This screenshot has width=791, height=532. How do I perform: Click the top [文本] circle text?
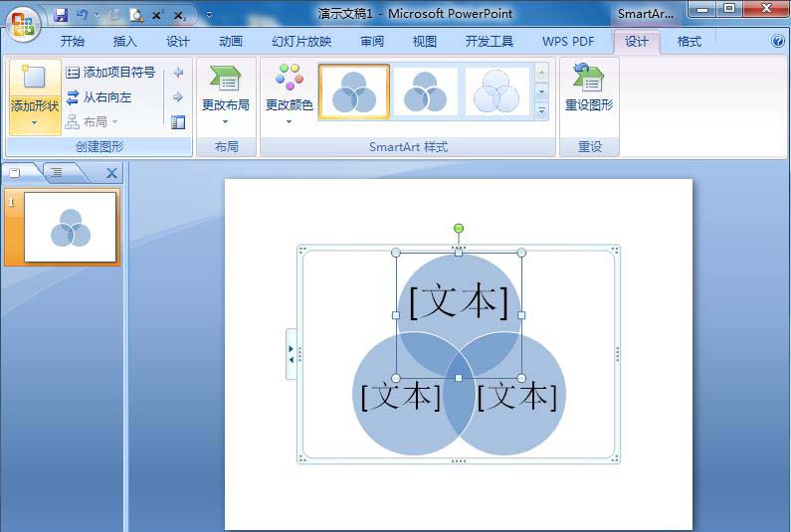458,301
